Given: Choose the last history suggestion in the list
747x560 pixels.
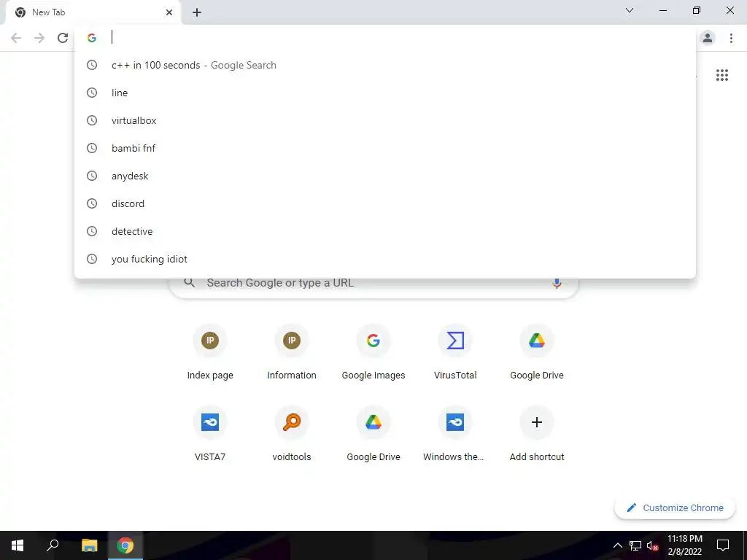Looking at the screenshot, I should (385, 259).
